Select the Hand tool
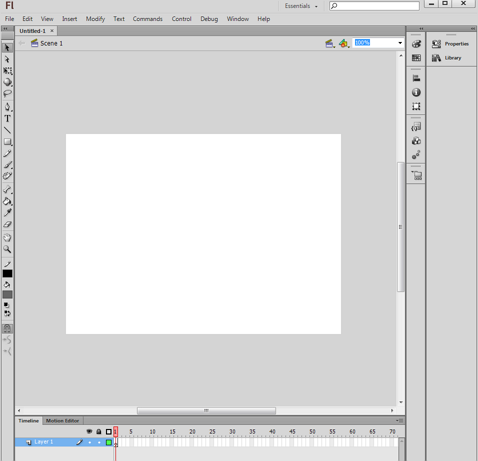The width and height of the screenshot is (478, 461). click(x=7, y=238)
